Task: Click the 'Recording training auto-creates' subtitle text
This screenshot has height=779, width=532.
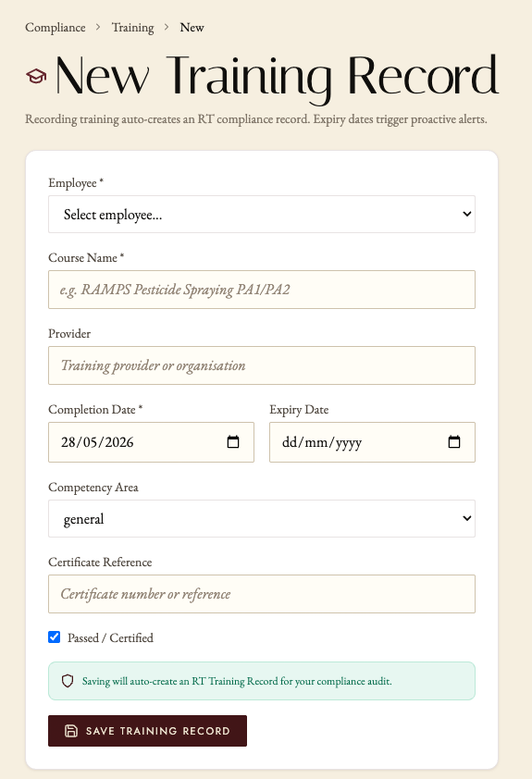Action: 256,119
